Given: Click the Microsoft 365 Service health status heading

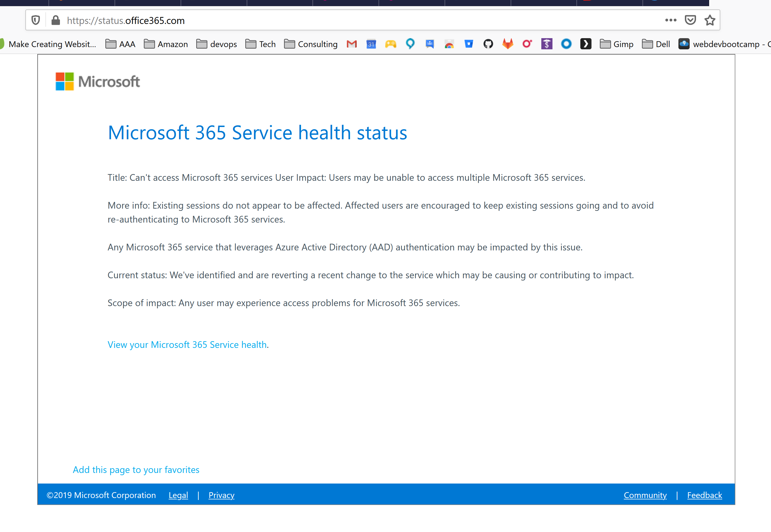Looking at the screenshot, I should point(258,132).
